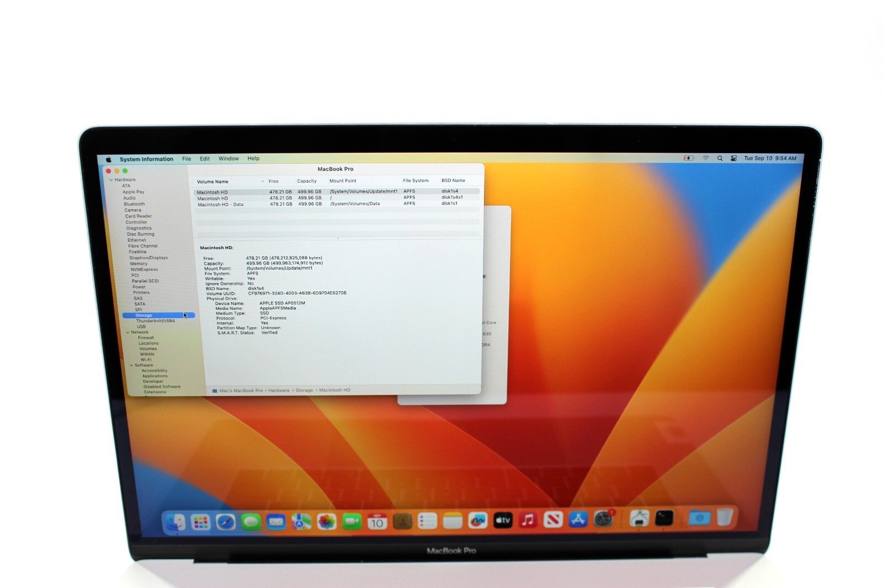Open Contacts app in the Dock
The height and width of the screenshot is (588, 883).
point(402,521)
